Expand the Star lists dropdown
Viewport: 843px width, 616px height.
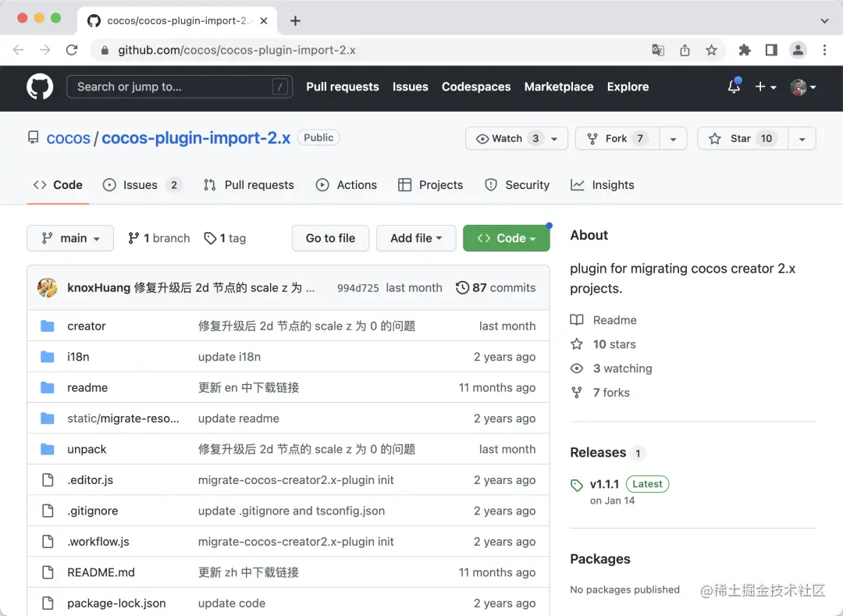tap(802, 139)
